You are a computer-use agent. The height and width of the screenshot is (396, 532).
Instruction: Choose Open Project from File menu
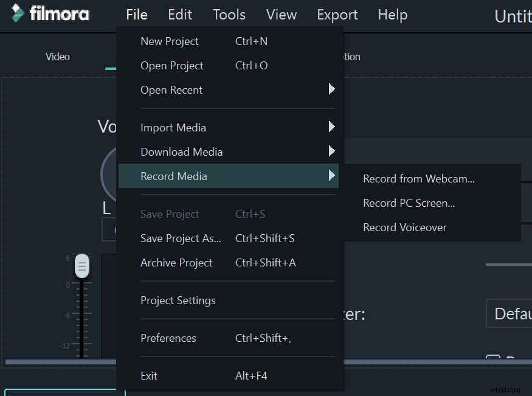click(171, 65)
